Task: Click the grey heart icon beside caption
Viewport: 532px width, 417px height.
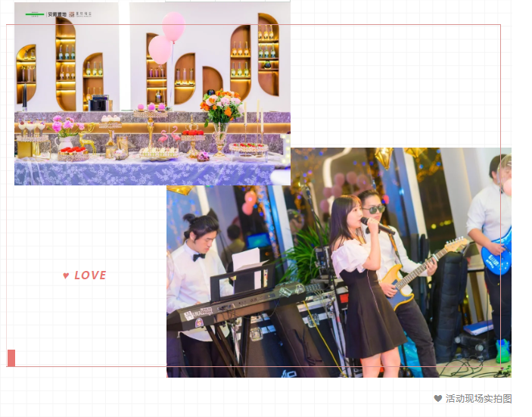Action: (x=437, y=398)
